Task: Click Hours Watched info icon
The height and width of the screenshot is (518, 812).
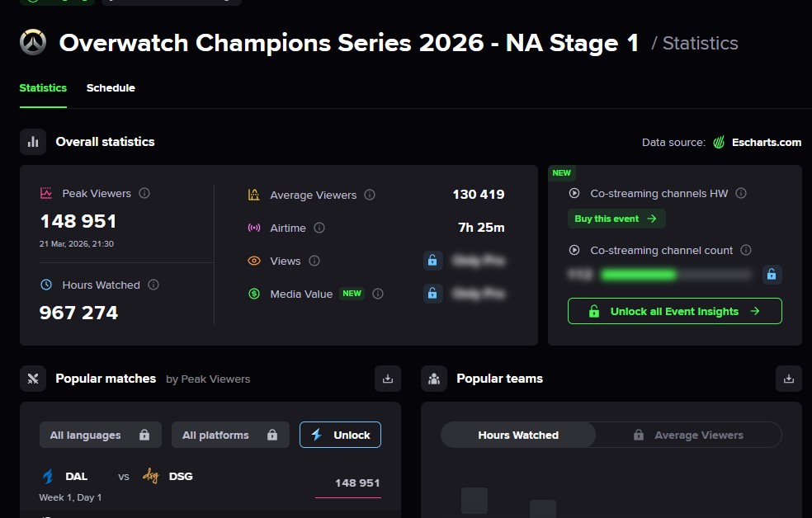Action: (153, 285)
